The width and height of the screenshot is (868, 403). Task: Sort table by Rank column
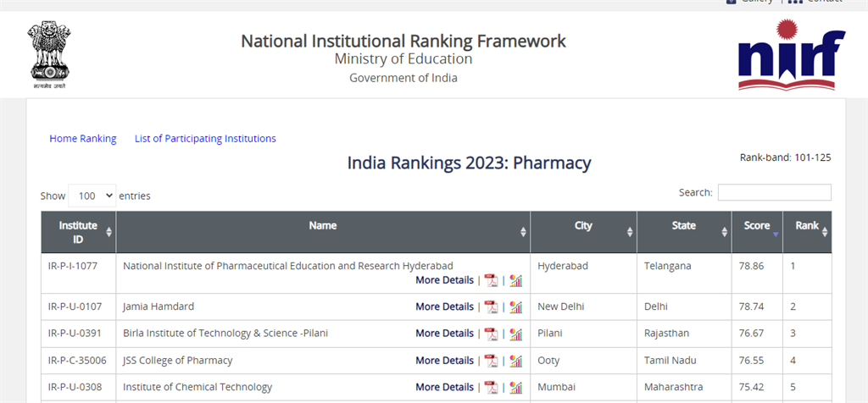(x=807, y=226)
